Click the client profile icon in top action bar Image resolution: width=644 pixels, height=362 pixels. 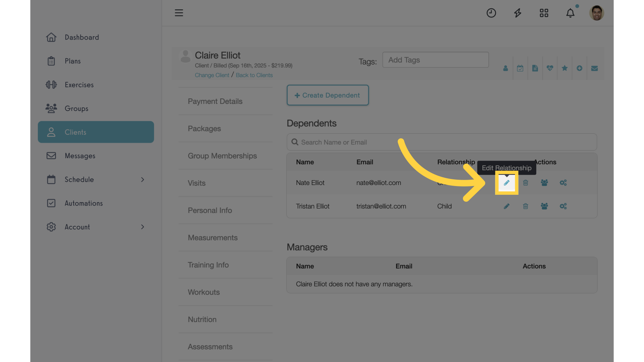click(505, 68)
